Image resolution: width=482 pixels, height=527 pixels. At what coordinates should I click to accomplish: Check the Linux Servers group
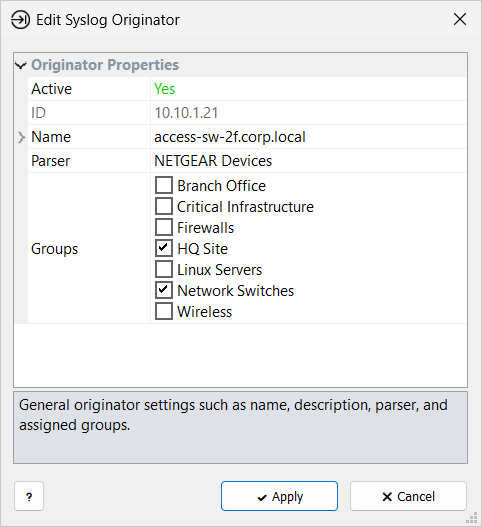pyautogui.click(x=164, y=269)
